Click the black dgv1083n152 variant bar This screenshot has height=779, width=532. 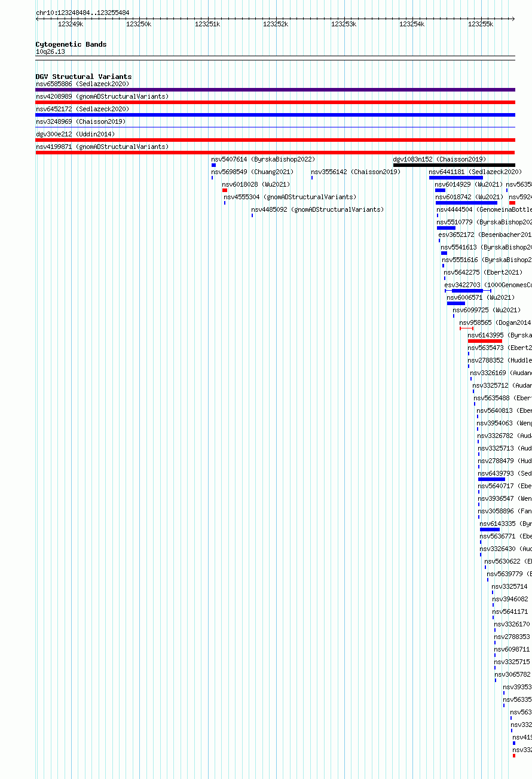(x=454, y=165)
